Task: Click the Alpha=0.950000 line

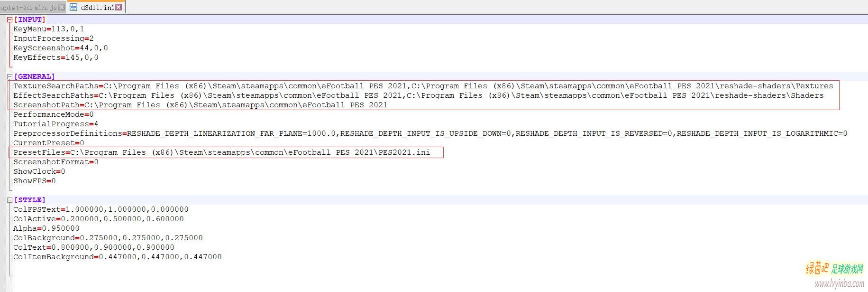Action: tap(46, 228)
